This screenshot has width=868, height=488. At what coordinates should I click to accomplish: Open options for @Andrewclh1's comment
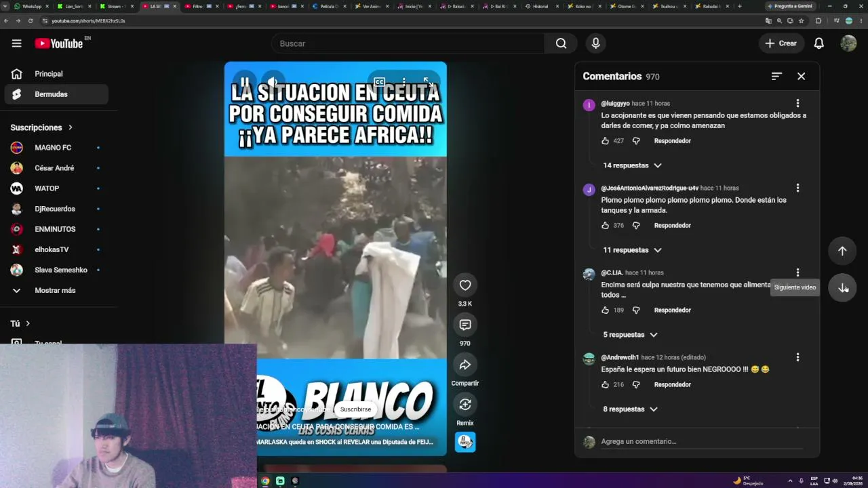pyautogui.click(x=797, y=357)
